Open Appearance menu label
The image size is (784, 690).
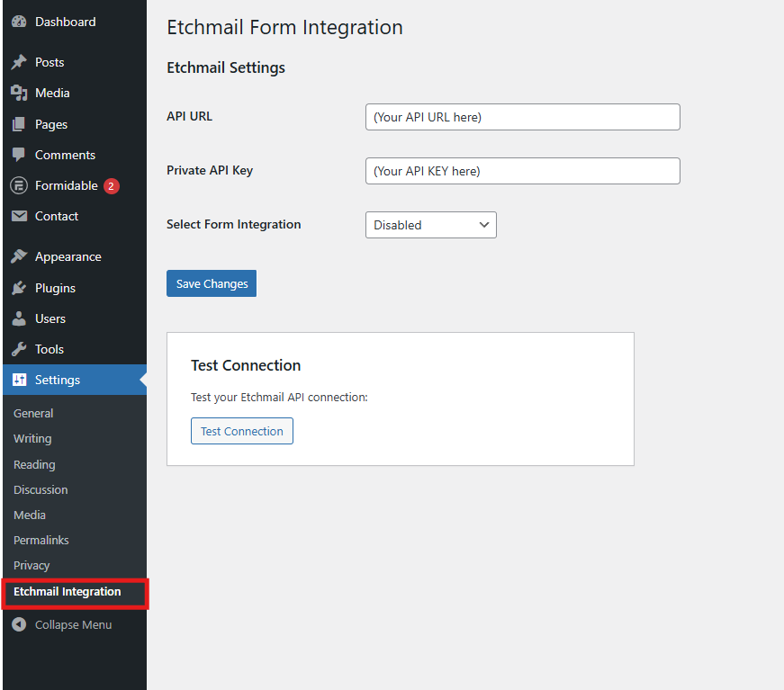click(x=68, y=256)
